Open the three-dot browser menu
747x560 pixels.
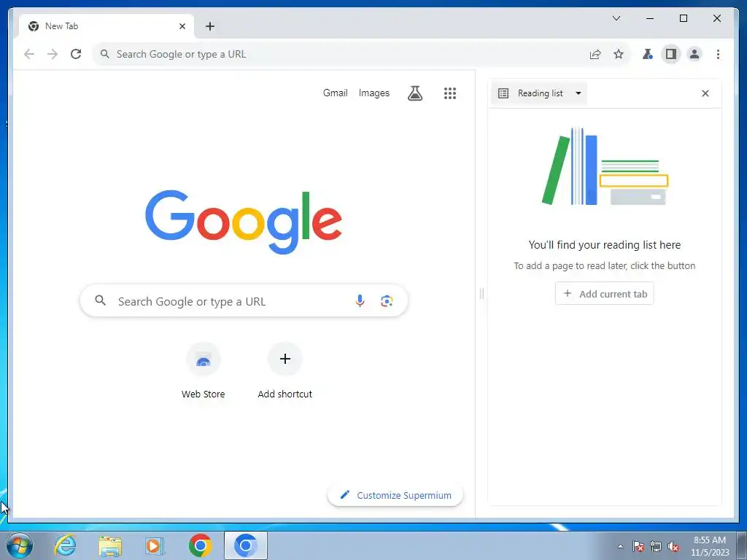718,54
